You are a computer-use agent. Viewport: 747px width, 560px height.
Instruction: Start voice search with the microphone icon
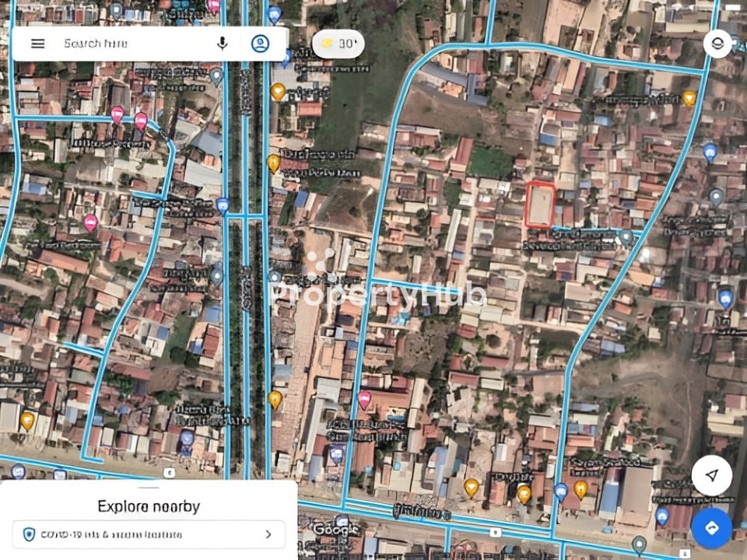point(222,44)
